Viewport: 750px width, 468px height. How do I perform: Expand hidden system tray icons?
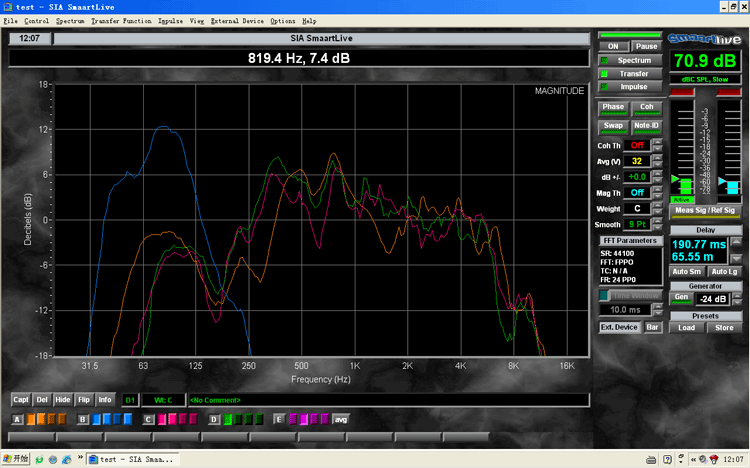pos(693,460)
